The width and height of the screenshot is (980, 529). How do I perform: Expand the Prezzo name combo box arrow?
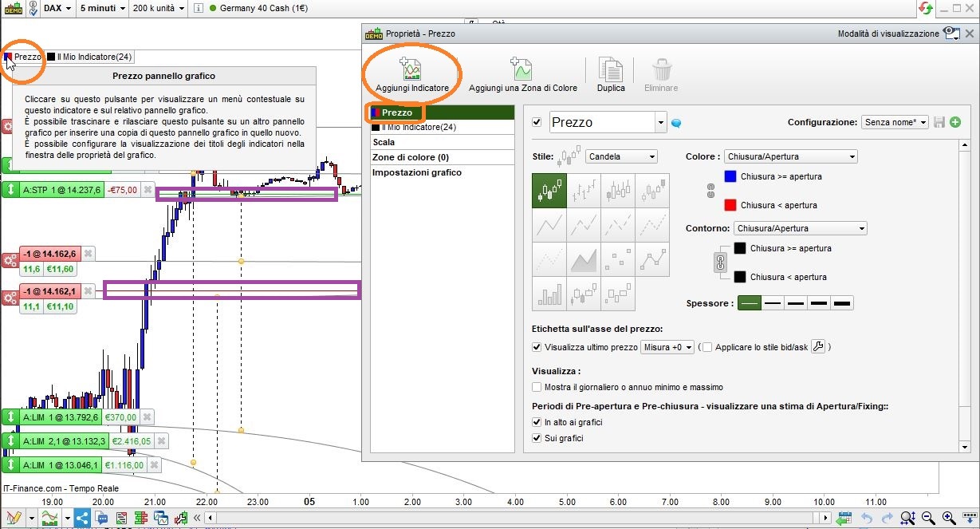point(660,123)
